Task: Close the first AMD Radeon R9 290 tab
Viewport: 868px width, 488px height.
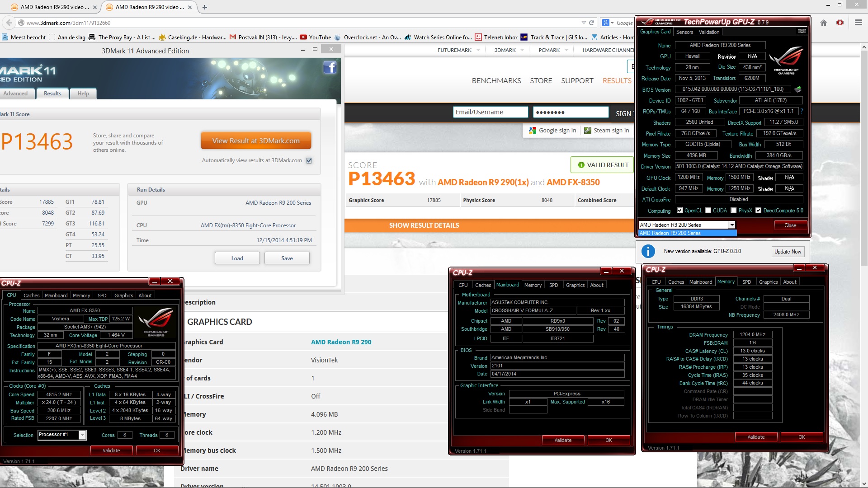Action: [x=94, y=7]
